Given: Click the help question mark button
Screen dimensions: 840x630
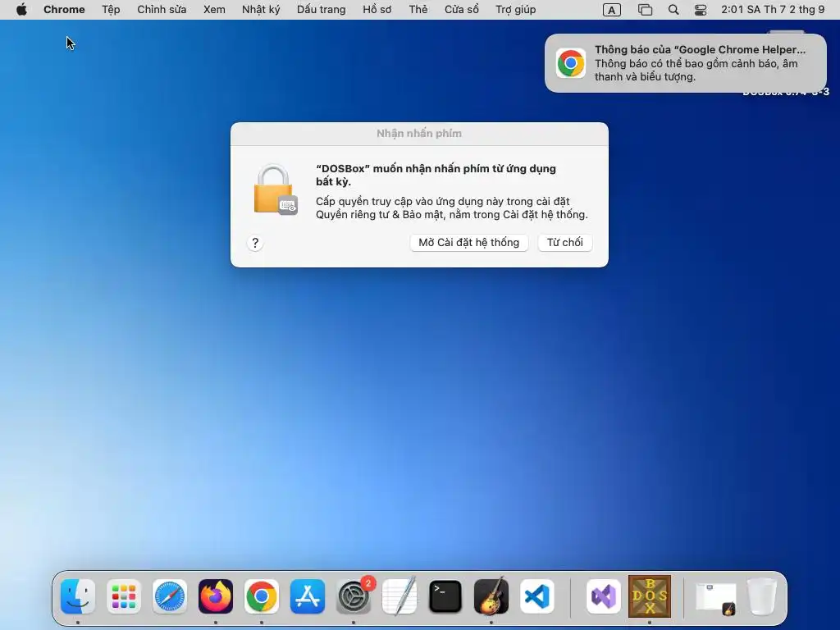Looking at the screenshot, I should pyautogui.click(x=255, y=243).
